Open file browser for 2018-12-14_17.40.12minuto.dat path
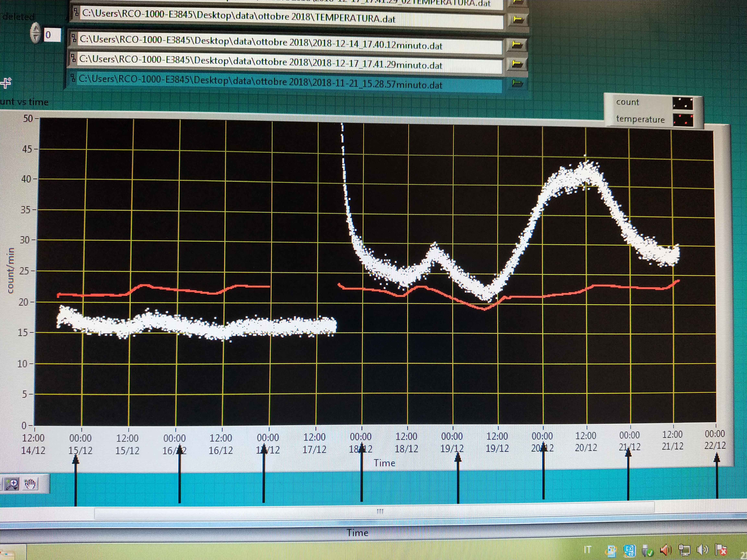 point(517,45)
